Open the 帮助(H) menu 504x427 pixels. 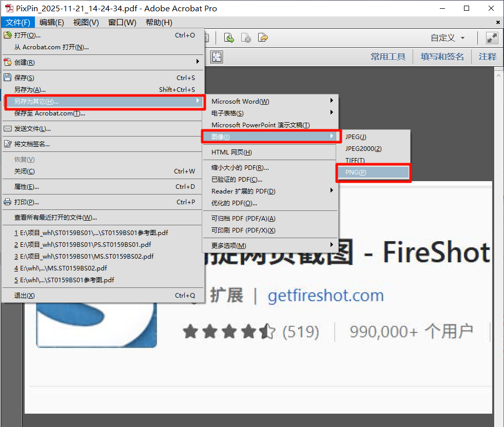tap(159, 23)
